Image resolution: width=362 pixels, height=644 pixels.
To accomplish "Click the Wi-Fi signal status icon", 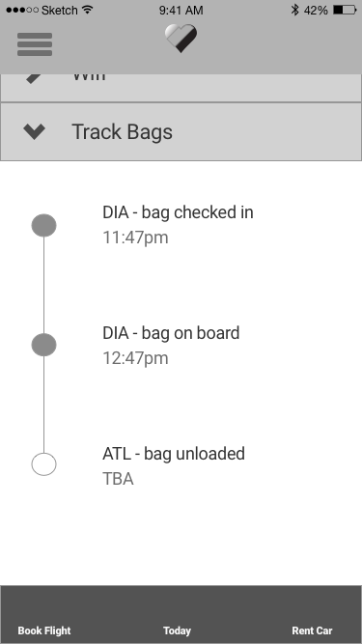I will (x=87, y=10).
